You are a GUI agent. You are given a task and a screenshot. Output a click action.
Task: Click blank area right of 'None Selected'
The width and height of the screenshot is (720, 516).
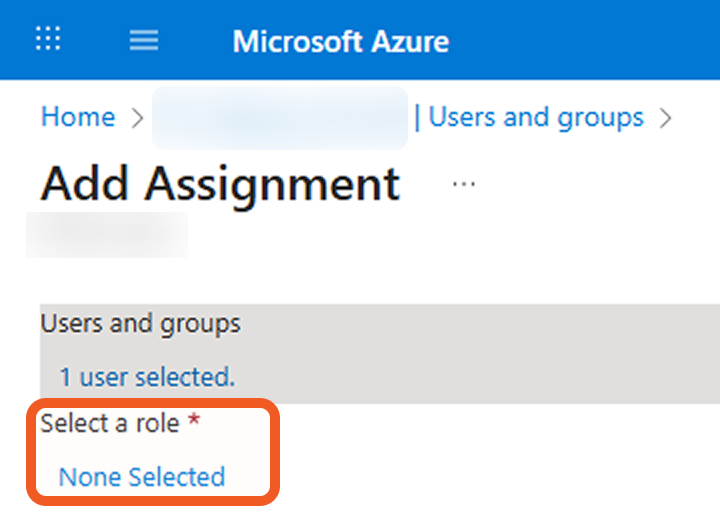click(480, 477)
